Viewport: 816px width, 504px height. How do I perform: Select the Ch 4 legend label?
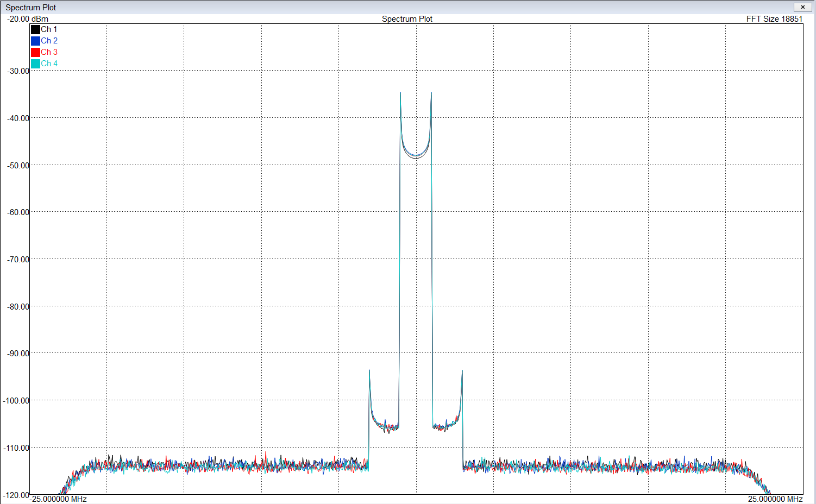click(49, 64)
